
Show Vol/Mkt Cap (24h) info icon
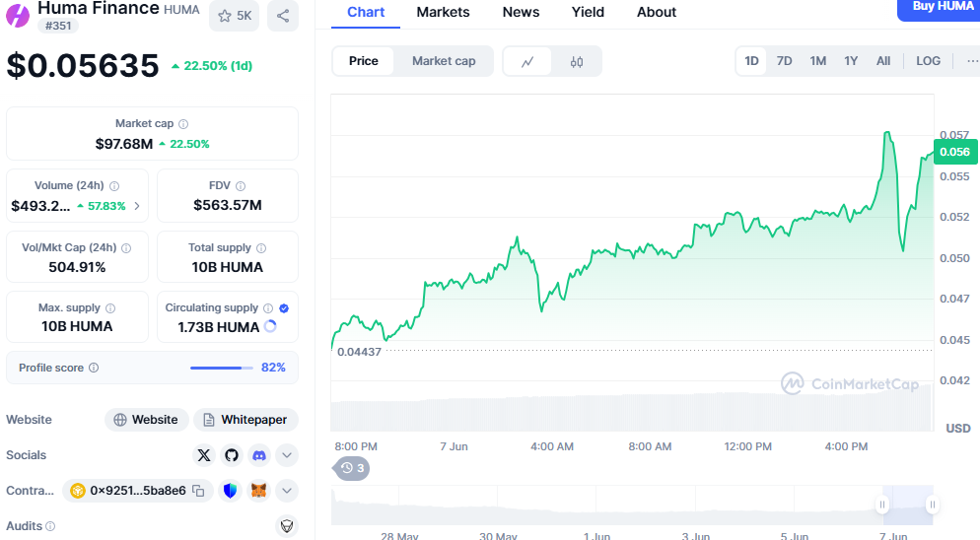126,248
